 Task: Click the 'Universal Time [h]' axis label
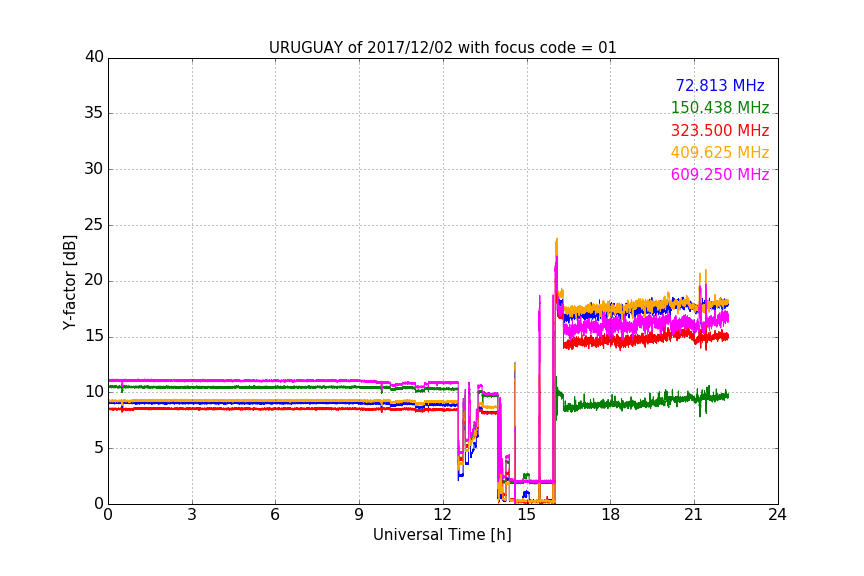point(442,535)
